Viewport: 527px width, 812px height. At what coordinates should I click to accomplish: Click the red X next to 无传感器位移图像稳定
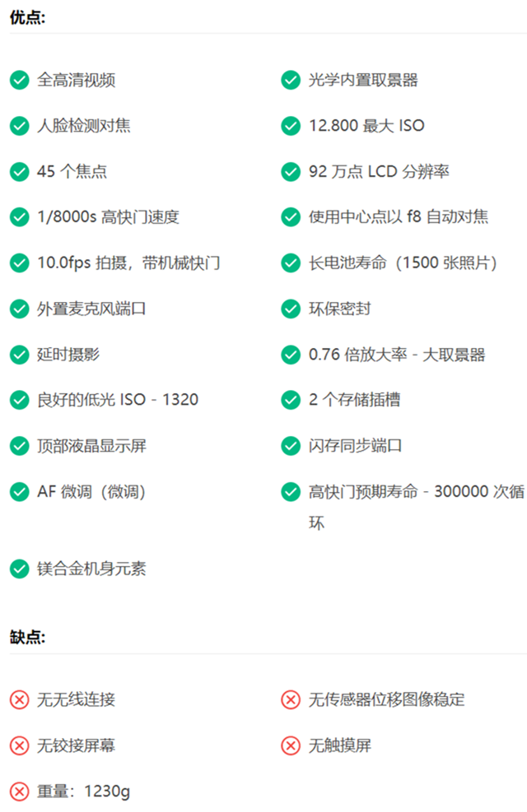(291, 700)
